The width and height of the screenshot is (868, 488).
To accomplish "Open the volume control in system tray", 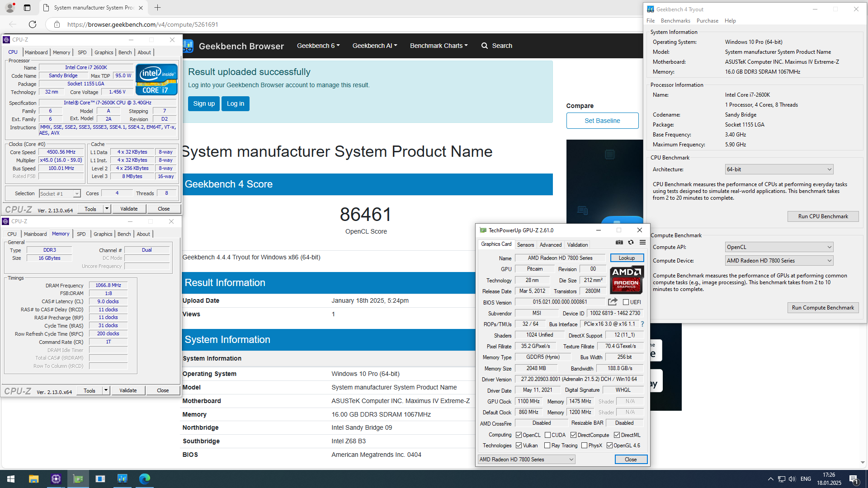I will pyautogui.click(x=792, y=479).
